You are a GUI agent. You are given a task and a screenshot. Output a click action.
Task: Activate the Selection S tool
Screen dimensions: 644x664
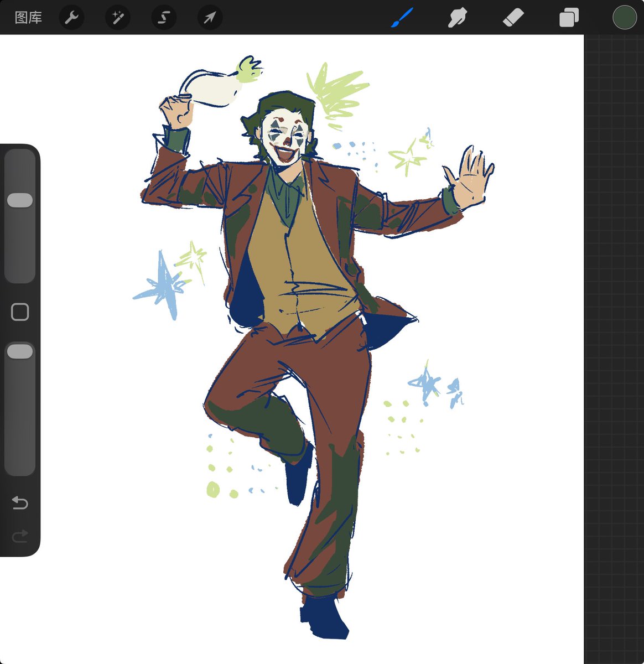coord(164,18)
